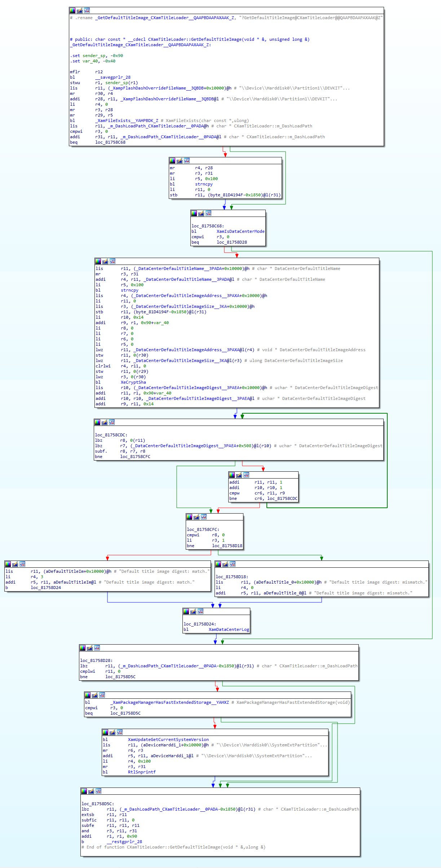
Task: Click the group icon on the loc_81758D18 node
Action: [x=233, y=564]
